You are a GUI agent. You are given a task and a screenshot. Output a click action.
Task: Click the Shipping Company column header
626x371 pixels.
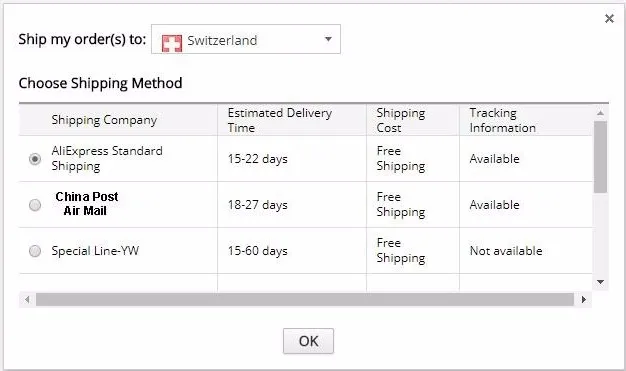pos(104,120)
